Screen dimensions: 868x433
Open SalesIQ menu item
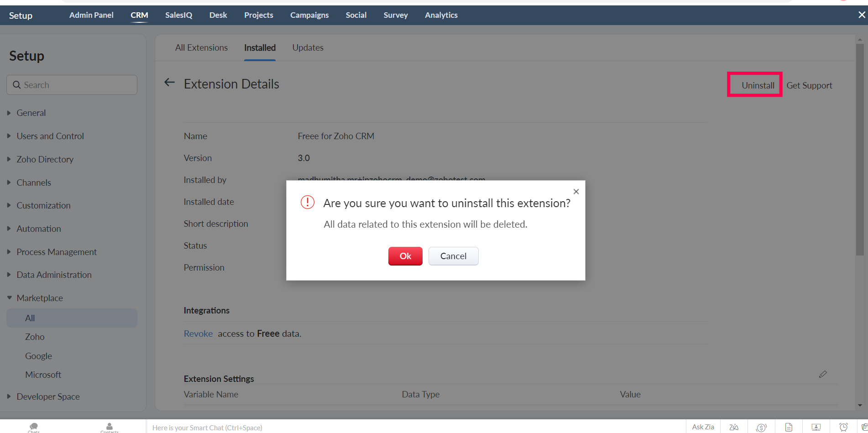(178, 15)
